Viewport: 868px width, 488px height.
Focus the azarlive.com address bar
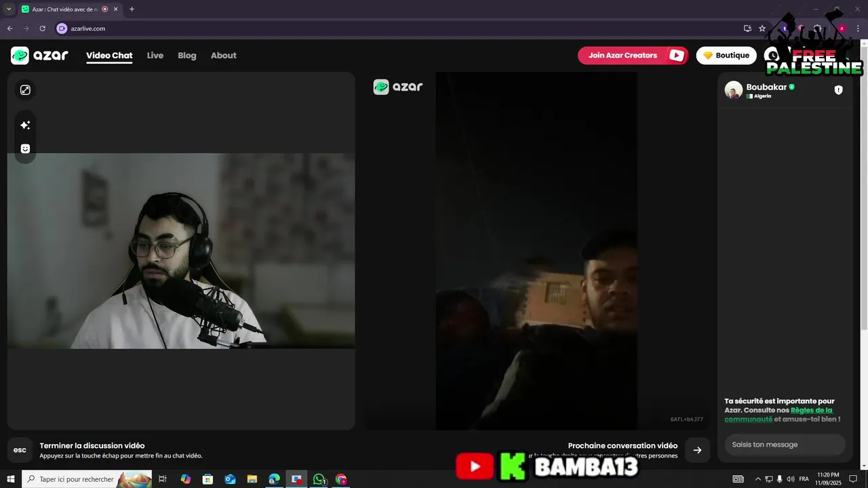[x=407, y=28]
